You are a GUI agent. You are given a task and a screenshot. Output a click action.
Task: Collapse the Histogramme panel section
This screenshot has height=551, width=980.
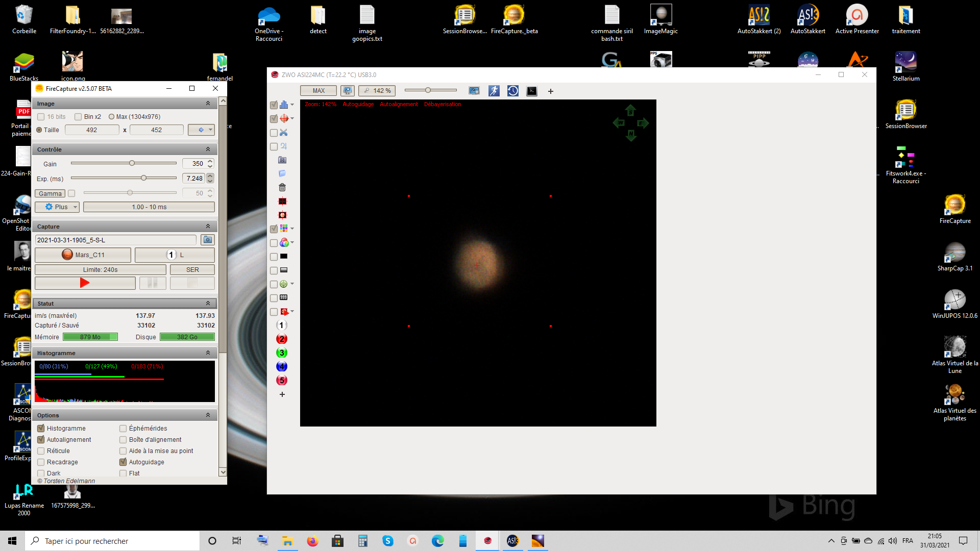208,353
